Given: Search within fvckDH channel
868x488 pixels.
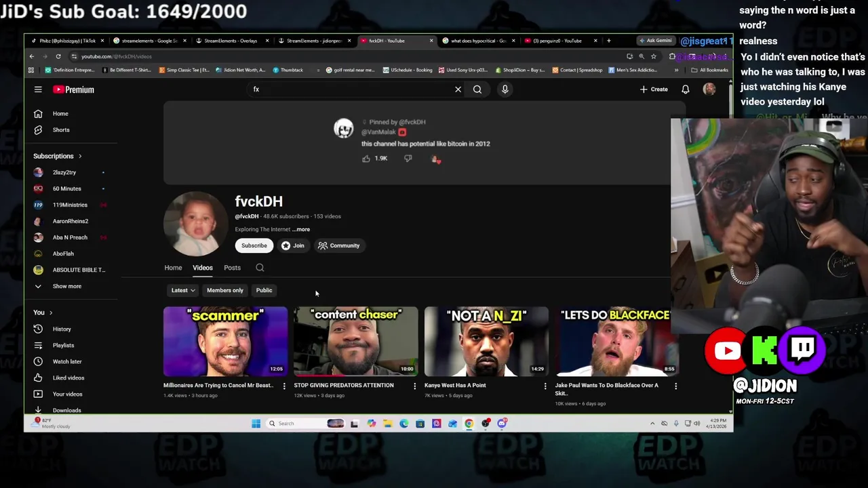Looking at the screenshot, I should (260, 268).
